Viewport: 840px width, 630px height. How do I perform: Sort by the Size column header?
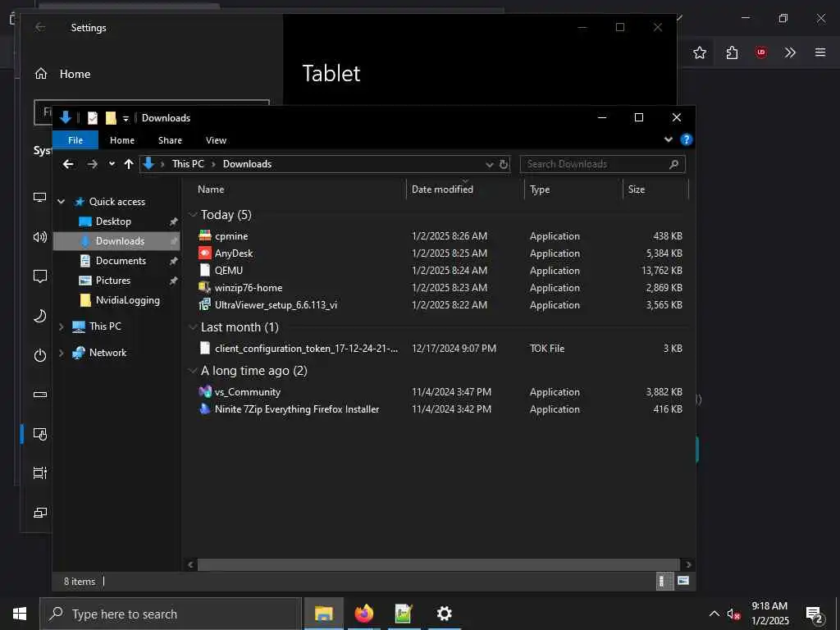[x=637, y=189]
